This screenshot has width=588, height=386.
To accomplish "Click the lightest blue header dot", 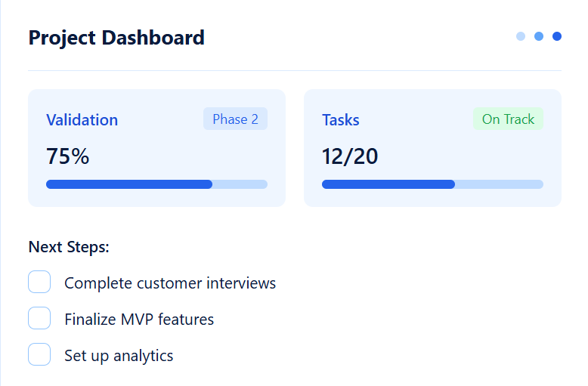I will click(521, 36).
